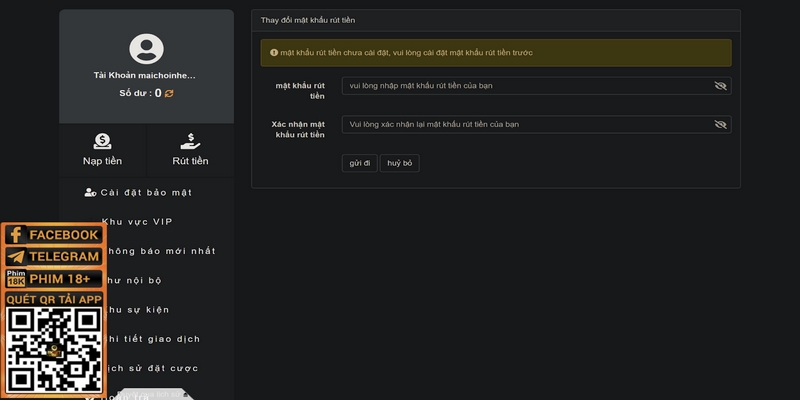Click the QR code to download app
The height and width of the screenshot is (400, 800).
[53, 349]
